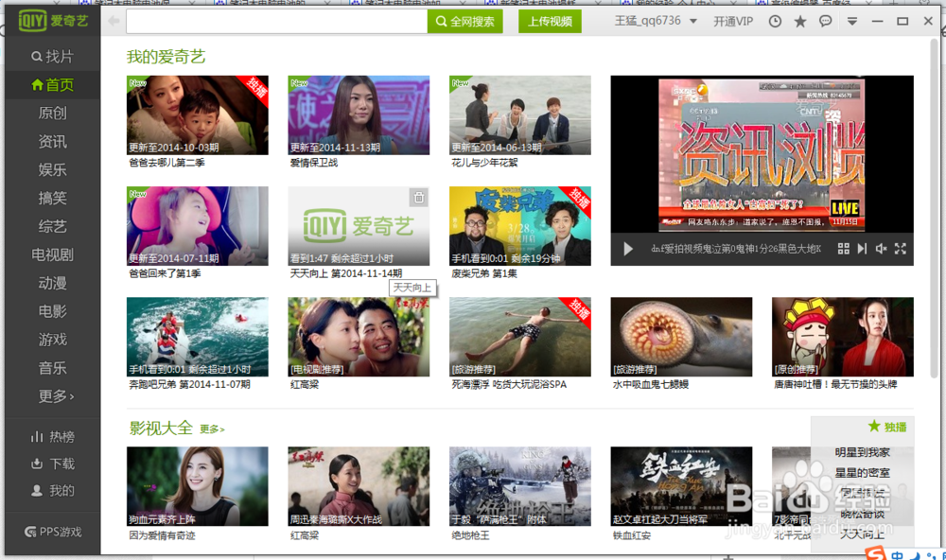Click the 影视大全 section heading

pyautogui.click(x=161, y=429)
